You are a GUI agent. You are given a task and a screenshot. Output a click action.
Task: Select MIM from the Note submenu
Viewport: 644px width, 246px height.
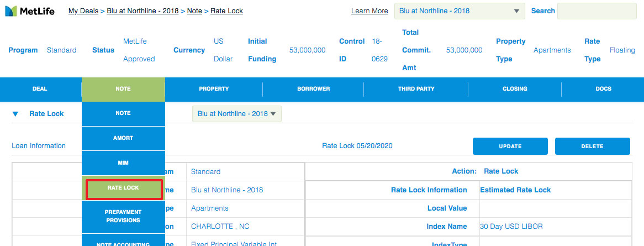coord(123,163)
